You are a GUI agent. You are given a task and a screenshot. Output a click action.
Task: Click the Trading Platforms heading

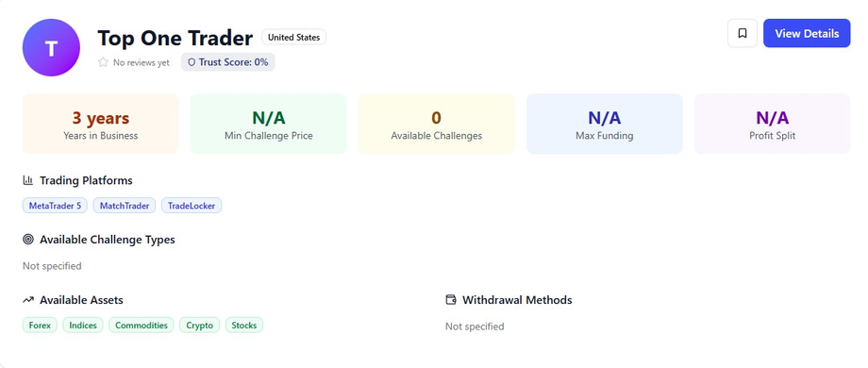pyautogui.click(x=86, y=180)
